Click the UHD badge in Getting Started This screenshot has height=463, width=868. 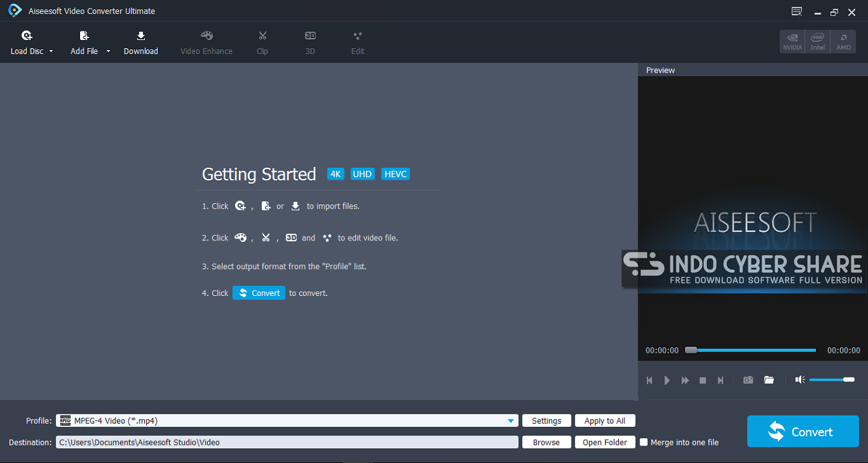pos(363,174)
